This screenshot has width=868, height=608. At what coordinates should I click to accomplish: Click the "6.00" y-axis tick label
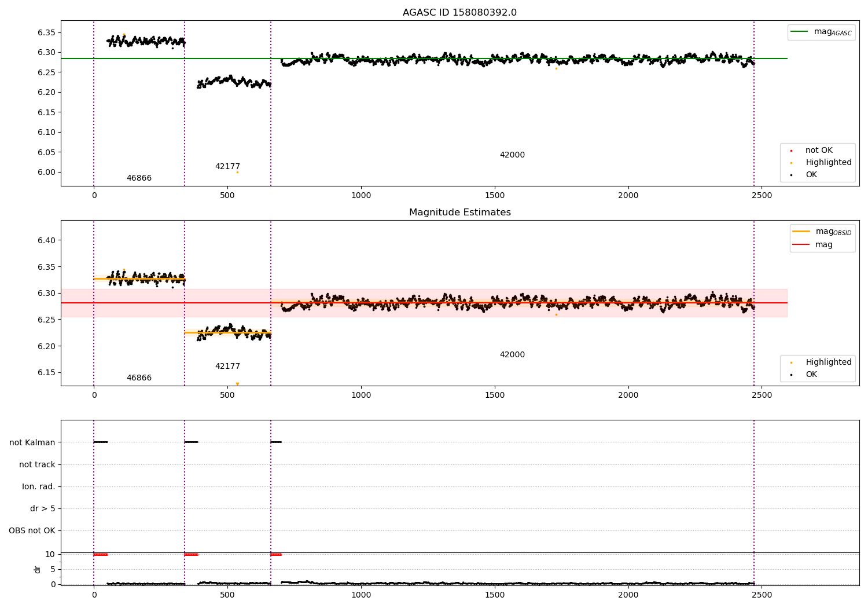47,173
